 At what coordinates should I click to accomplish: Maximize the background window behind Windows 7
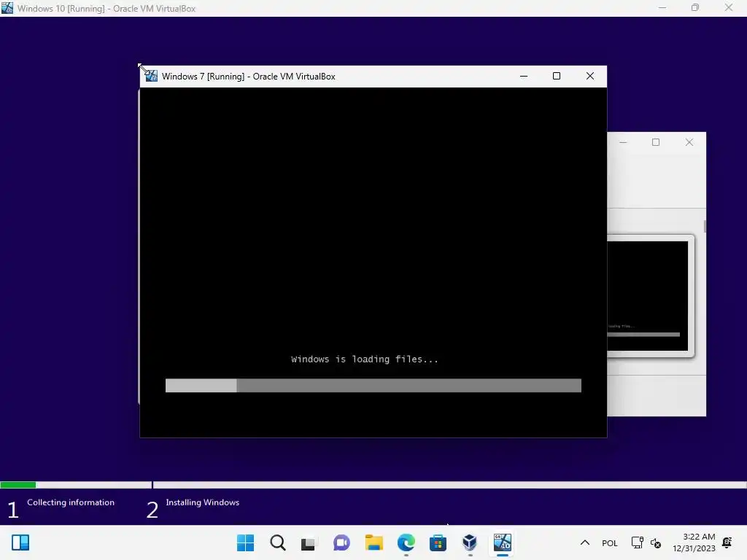[656, 142]
